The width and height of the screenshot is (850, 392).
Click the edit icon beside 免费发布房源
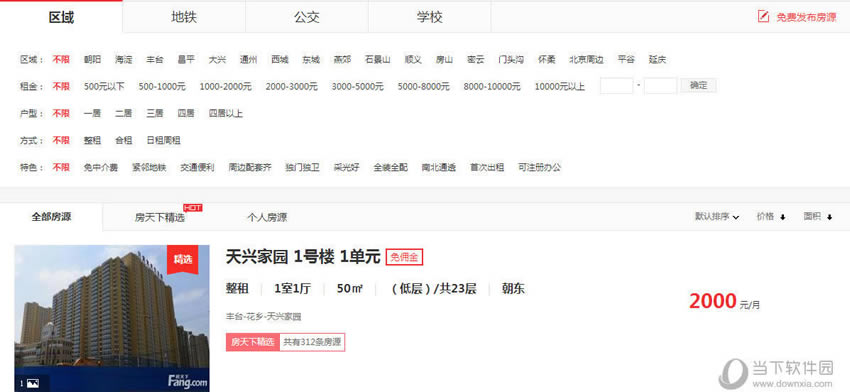point(763,16)
